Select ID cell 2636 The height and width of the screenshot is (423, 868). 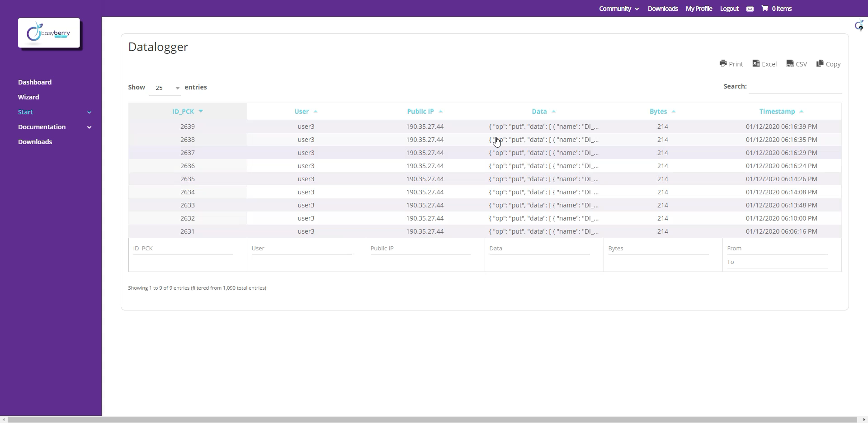coord(188,166)
